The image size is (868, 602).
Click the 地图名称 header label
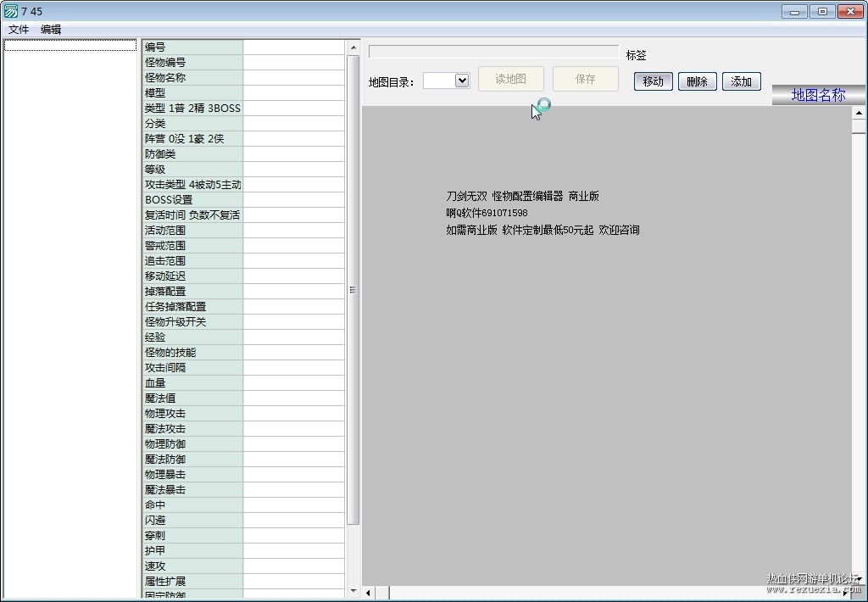point(818,95)
